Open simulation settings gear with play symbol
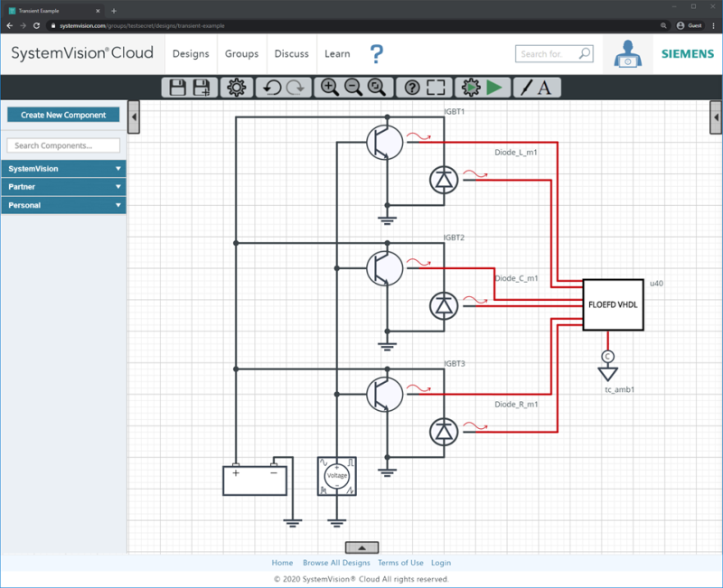 471,88
